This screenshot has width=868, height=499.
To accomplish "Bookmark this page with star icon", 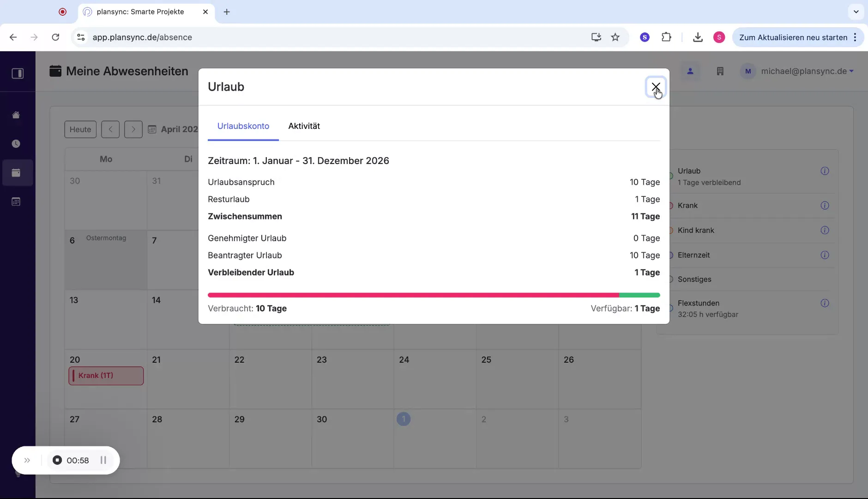I will pos(615,37).
